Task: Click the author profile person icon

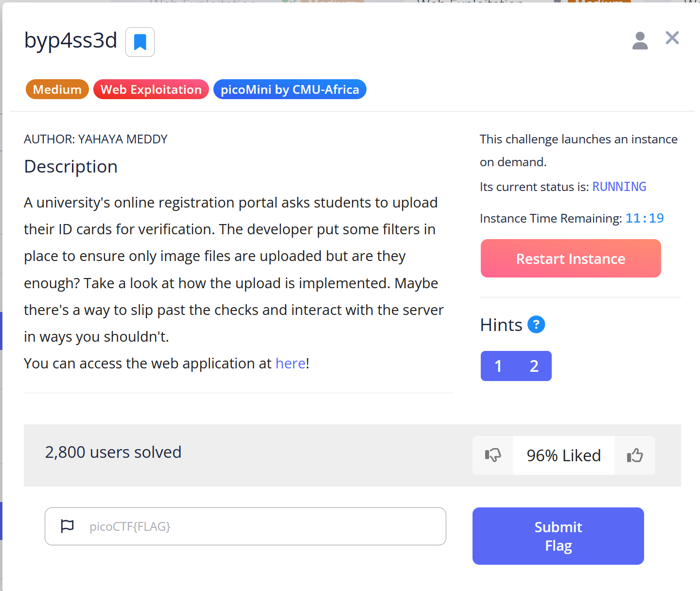Action: pyautogui.click(x=640, y=41)
